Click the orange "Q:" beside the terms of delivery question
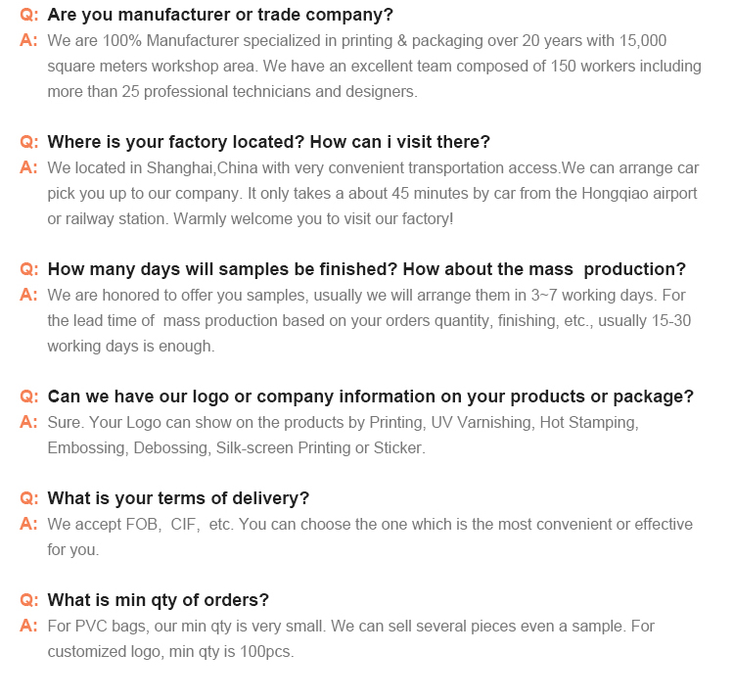The width and height of the screenshot is (734, 700). (x=29, y=498)
